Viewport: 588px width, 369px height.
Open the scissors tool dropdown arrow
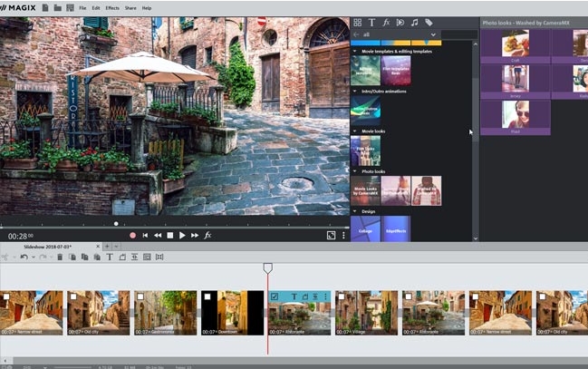click(x=14, y=257)
